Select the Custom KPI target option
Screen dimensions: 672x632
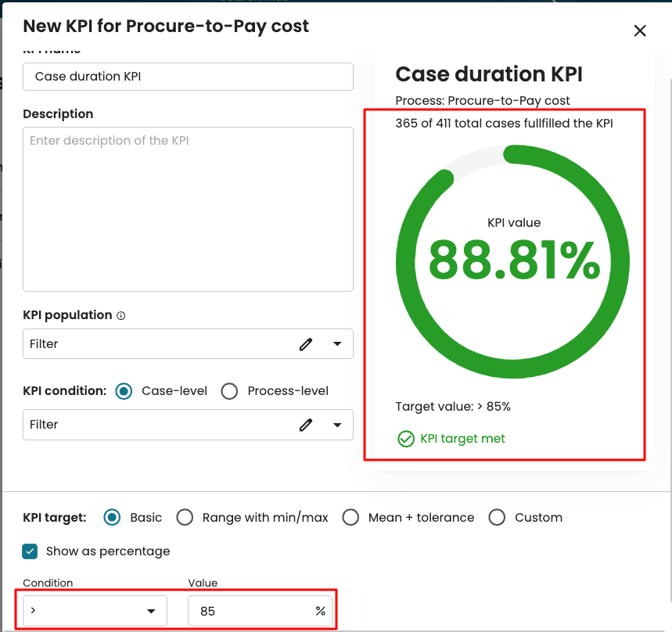[x=497, y=517]
